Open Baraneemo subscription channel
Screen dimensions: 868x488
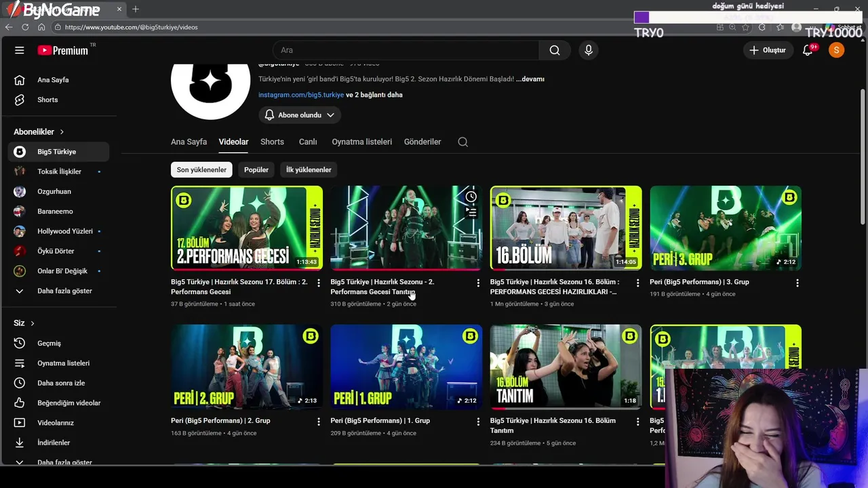coord(60,211)
